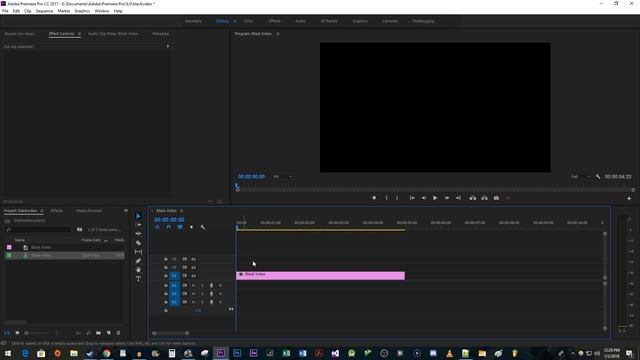Click Export Frame camera icon
640x360 pixels.
coord(496,198)
